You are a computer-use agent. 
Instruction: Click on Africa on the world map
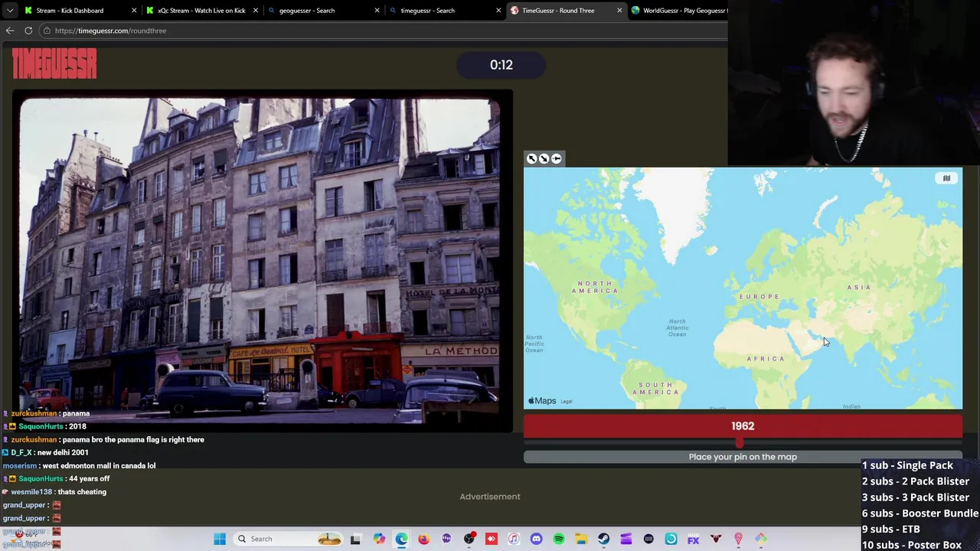(766, 358)
